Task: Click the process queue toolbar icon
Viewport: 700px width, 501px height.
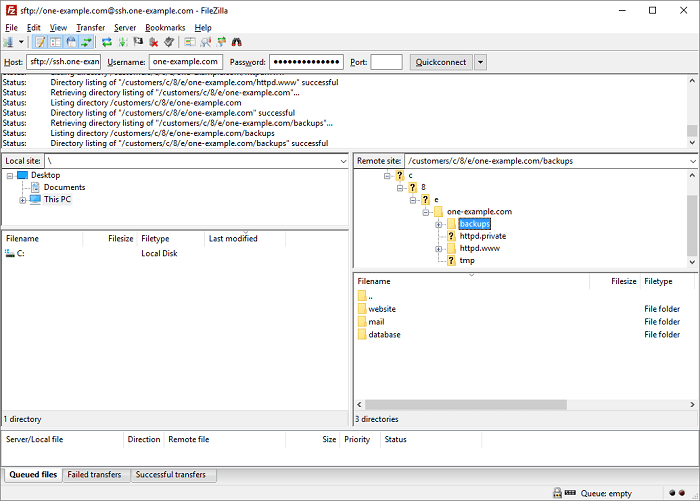Action: point(122,42)
